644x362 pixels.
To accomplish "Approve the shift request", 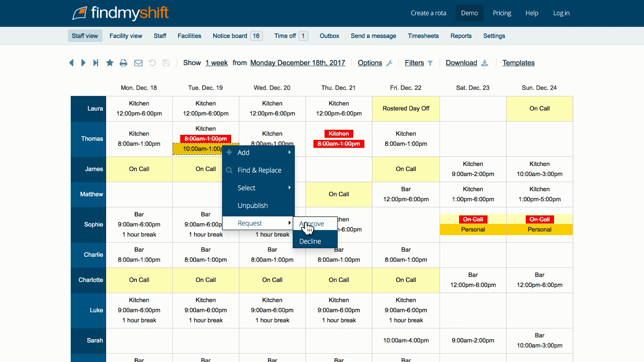I will tap(311, 224).
